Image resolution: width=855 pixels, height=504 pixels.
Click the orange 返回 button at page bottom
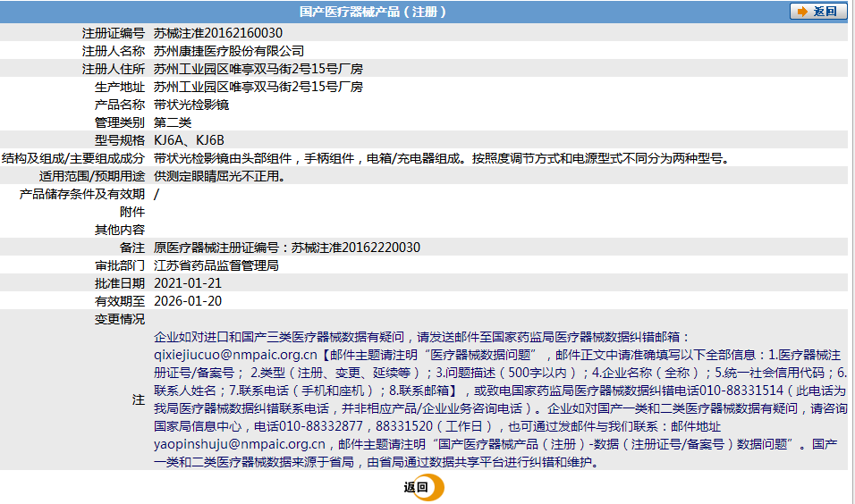(x=424, y=487)
